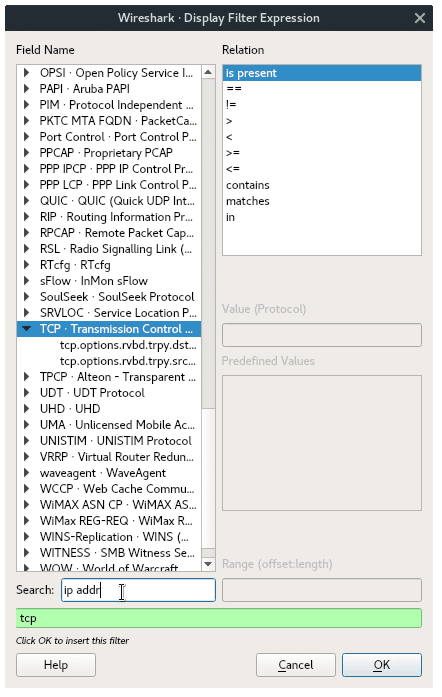Select Port Control Protocol row
Screen dimensions: 442x697
pos(109,137)
